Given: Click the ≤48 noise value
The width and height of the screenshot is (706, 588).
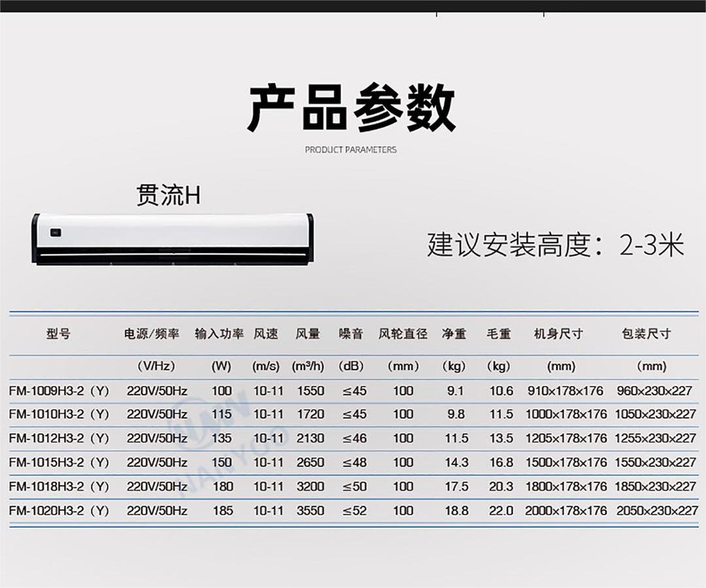Looking at the screenshot, I should pyautogui.click(x=354, y=462).
